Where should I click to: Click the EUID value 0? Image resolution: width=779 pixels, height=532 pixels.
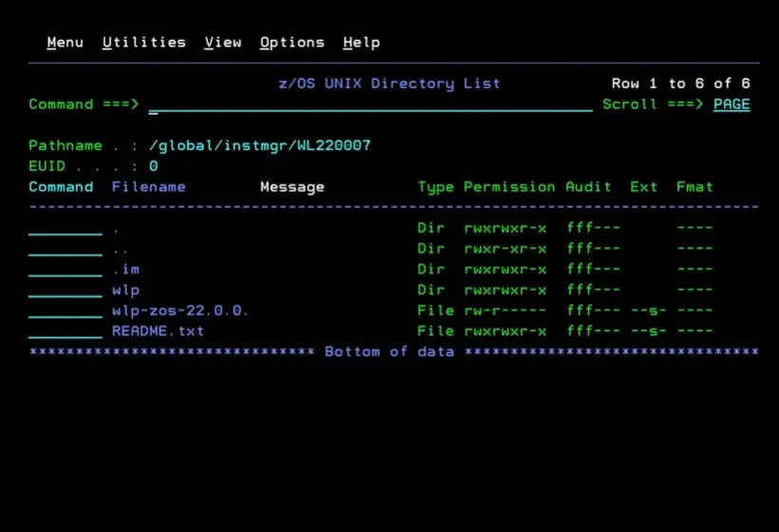pyautogui.click(x=154, y=166)
